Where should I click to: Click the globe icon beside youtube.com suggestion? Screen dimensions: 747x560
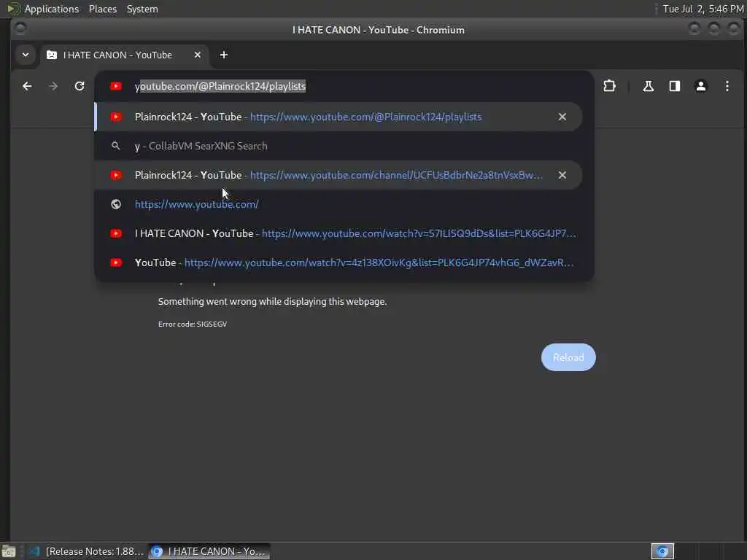pyautogui.click(x=116, y=204)
